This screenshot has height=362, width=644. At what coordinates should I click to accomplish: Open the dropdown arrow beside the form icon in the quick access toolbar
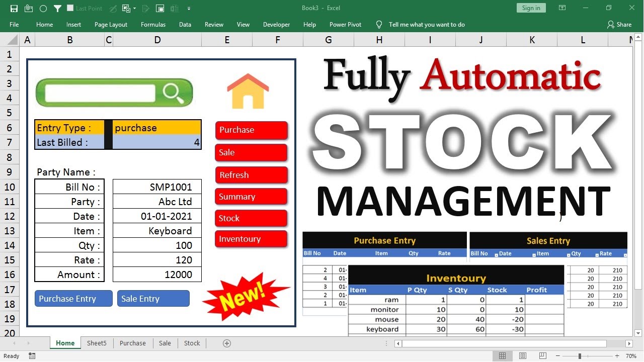point(135,9)
